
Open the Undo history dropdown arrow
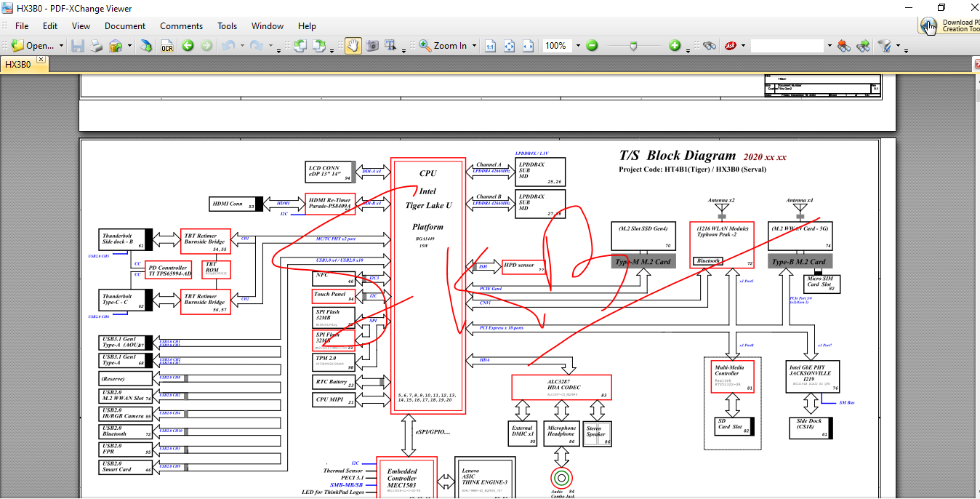tap(241, 46)
